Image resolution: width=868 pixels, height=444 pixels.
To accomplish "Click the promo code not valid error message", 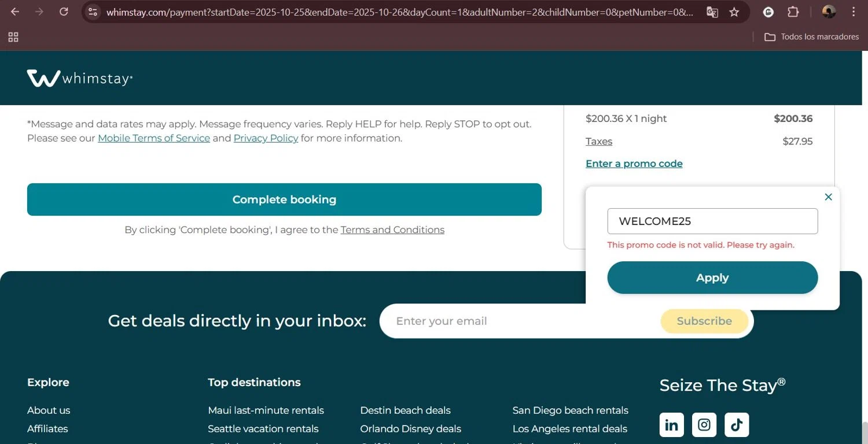I will click(x=701, y=245).
